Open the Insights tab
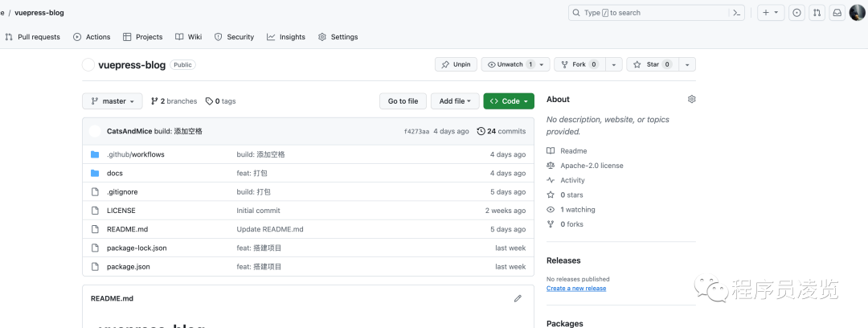Screen dimensions: 868x328 coord(286,37)
